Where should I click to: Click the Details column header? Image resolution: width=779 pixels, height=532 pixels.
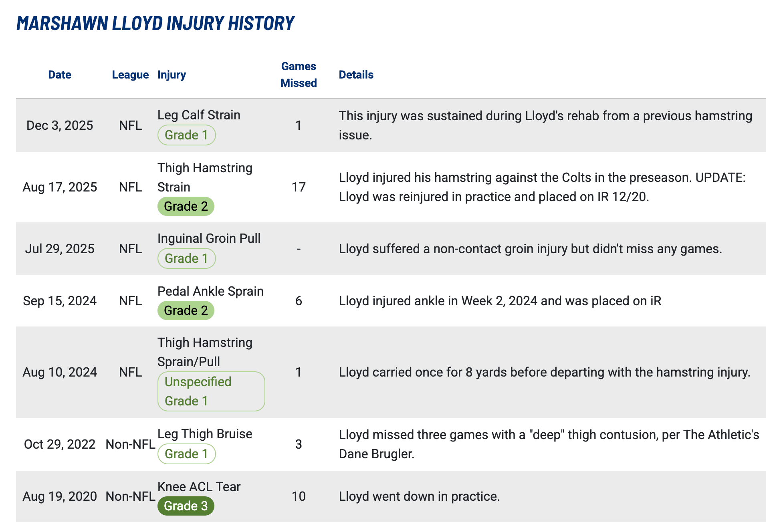(356, 75)
